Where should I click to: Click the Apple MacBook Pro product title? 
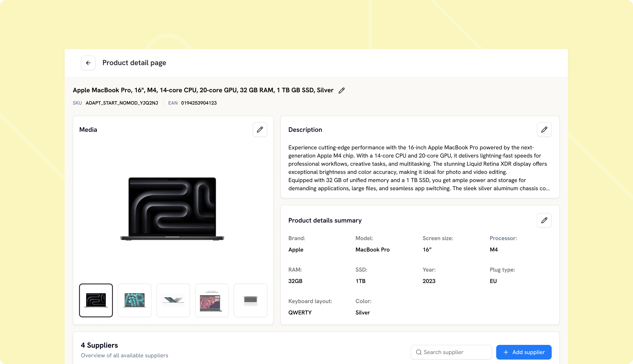(203, 90)
